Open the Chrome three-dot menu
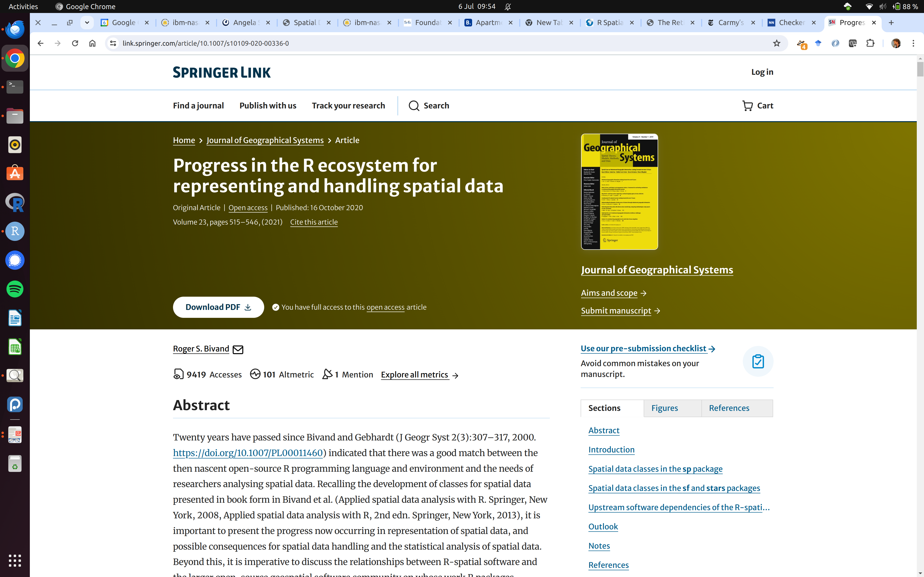924x577 pixels. [x=913, y=44]
